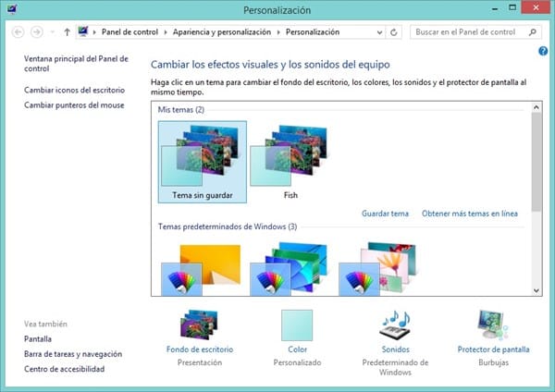Open 'Barra de tareas y navegación'
The height and width of the screenshot is (392, 555).
tap(73, 354)
